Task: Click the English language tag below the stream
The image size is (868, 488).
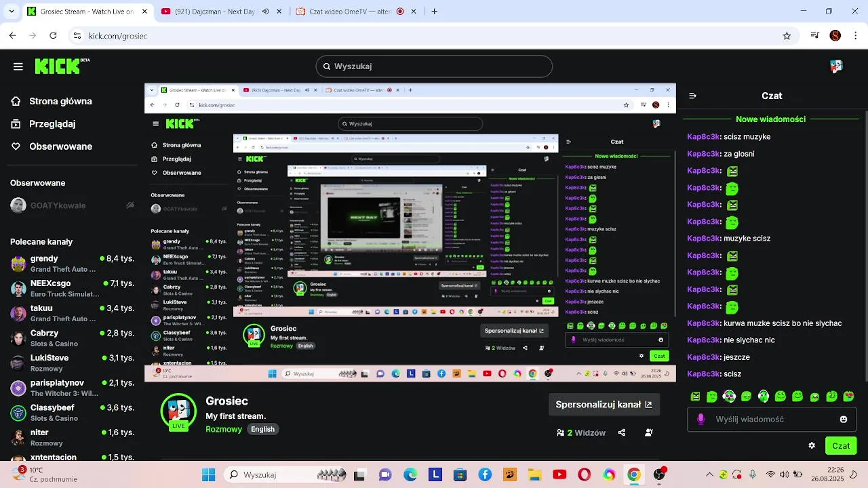Action: pos(262,429)
